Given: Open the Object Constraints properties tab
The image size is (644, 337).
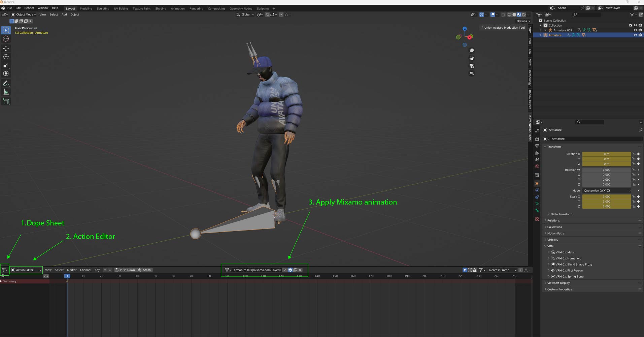Looking at the screenshot, I should pyautogui.click(x=537, y=197).
